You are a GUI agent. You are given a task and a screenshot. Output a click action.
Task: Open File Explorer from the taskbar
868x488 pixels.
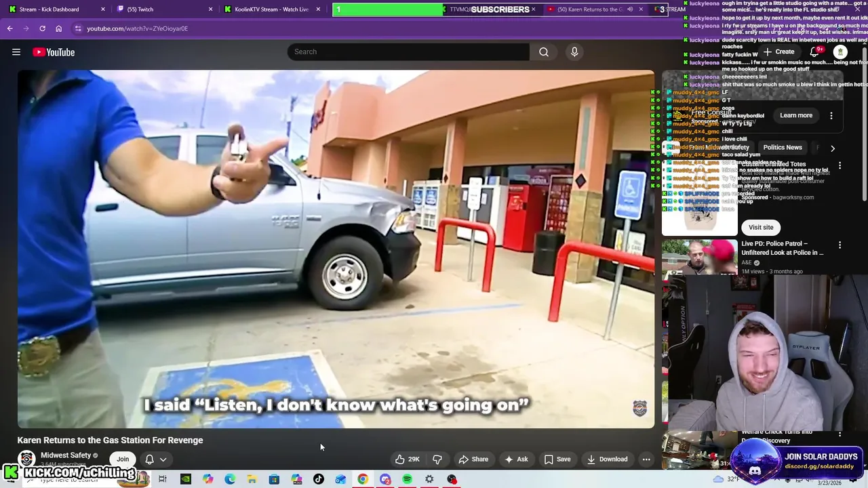pos(252,479)
